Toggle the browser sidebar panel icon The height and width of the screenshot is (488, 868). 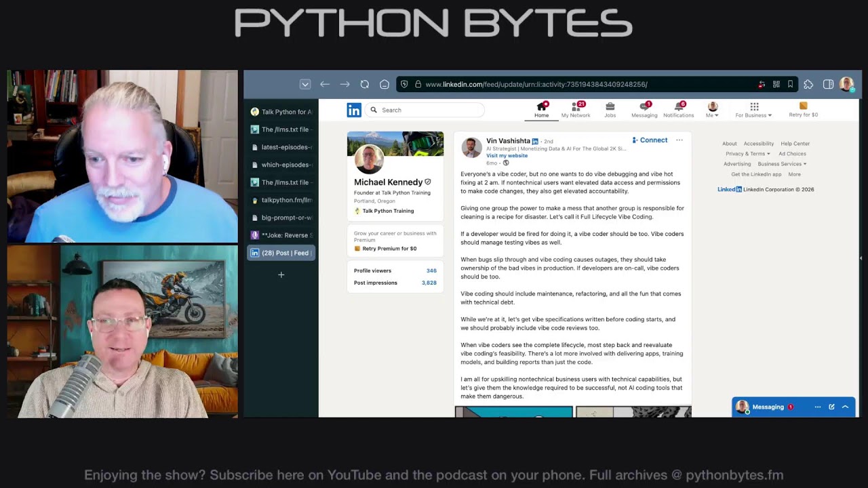click(x=828, y=85)
